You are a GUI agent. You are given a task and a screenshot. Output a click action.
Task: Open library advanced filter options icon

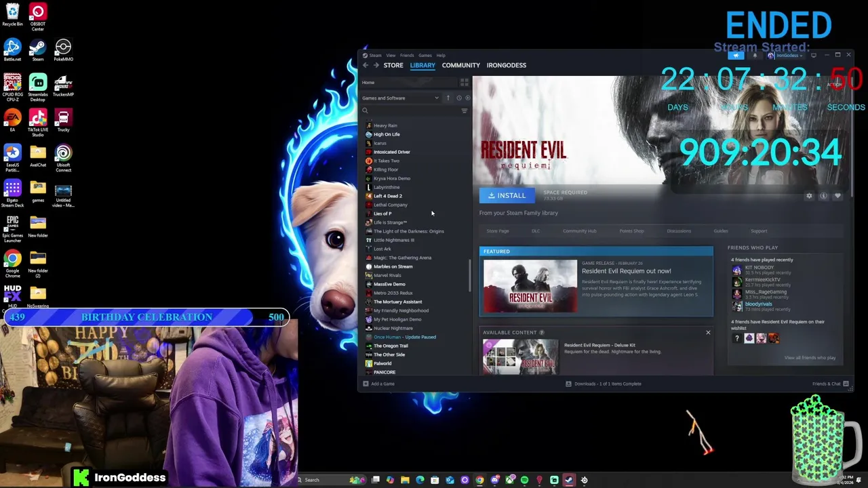pyautogui.click(x=465, y=110)
